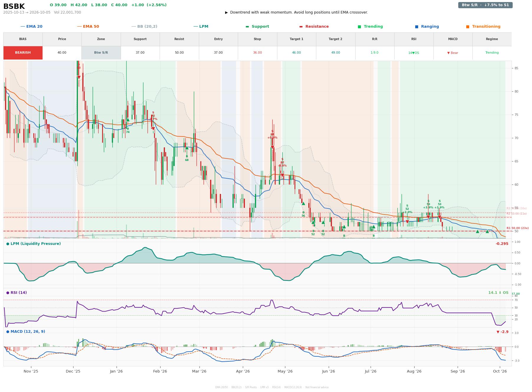Click the Target 2 value 49.00
532x392 pixels.
[335, 53]
